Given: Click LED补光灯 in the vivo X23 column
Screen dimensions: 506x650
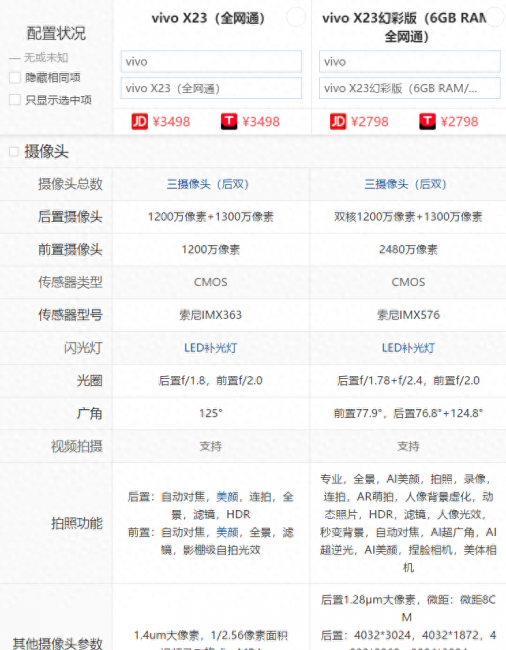Looking at the screenshot, I should point(211,348).
